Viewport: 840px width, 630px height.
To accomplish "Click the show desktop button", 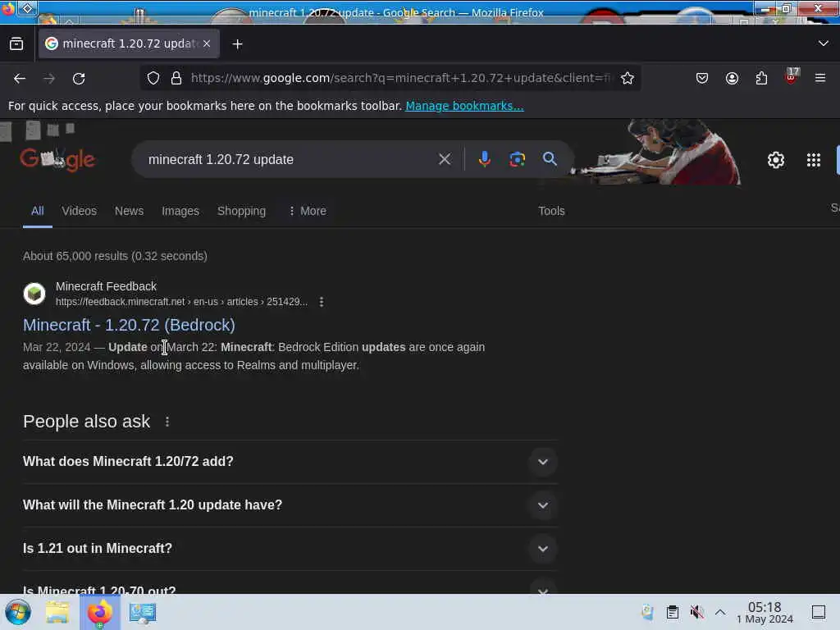I will click(819, 612).
